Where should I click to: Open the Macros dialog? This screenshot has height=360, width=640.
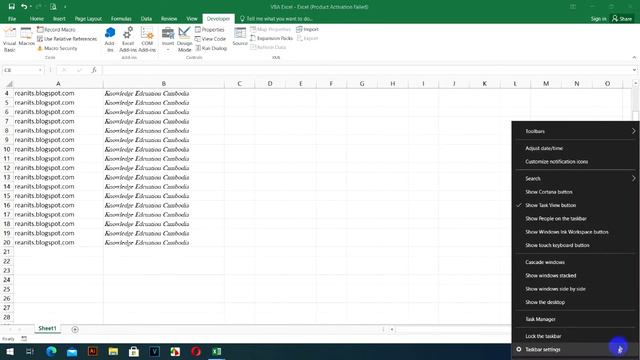[26, 37]
